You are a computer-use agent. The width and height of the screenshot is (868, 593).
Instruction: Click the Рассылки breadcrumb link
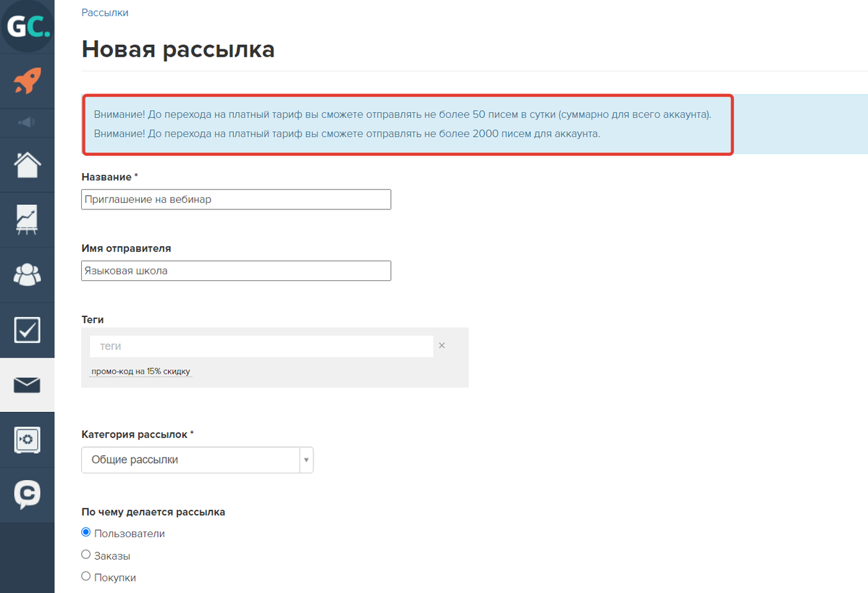pos(105,13)
